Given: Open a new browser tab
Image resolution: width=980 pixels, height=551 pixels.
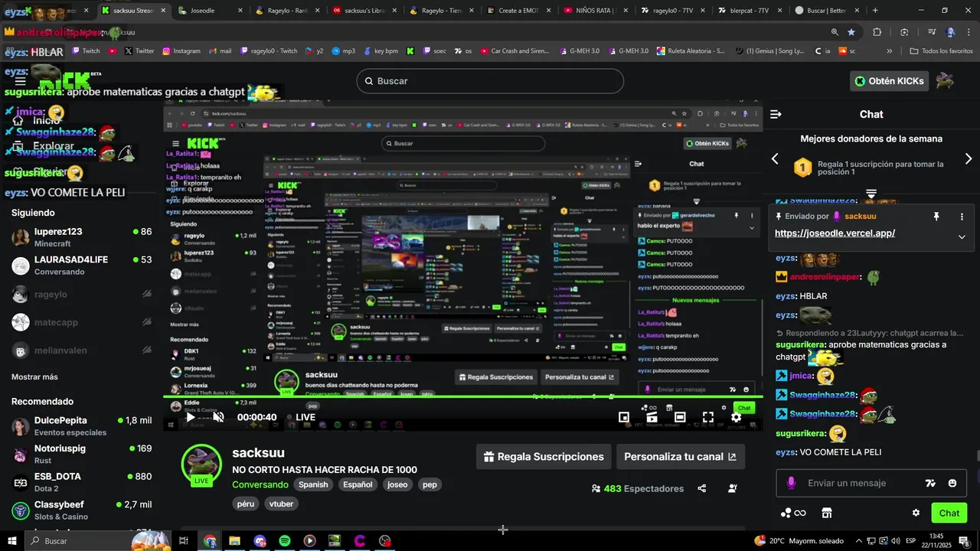Looking at the screenshot, I should 875,11.
